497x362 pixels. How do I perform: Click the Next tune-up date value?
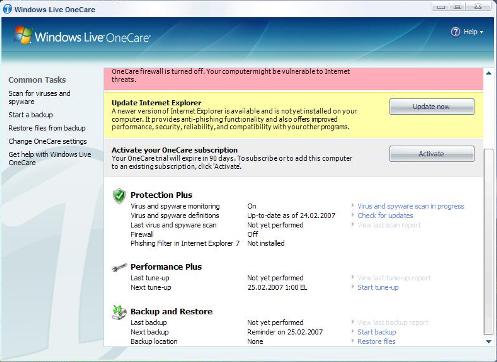(x=277, y=287)
